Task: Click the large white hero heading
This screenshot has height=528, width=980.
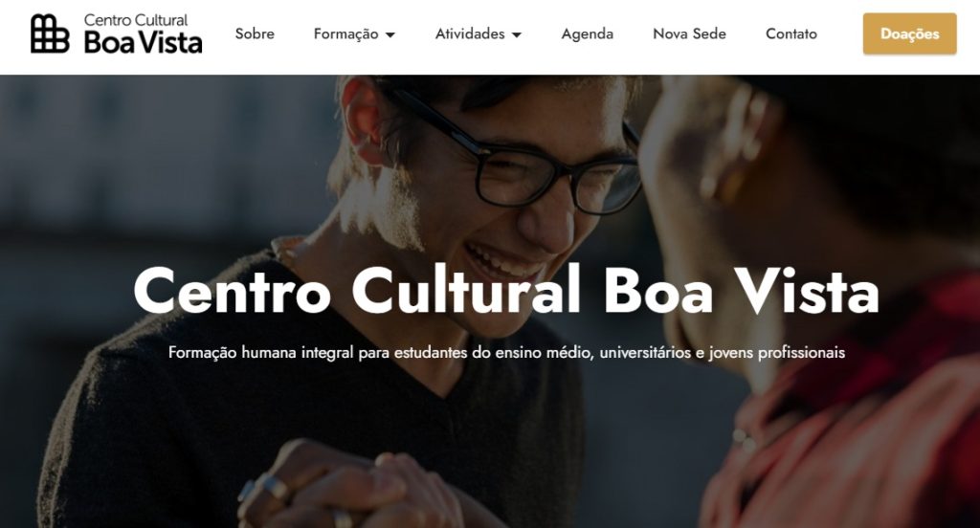Action: tap(506, 291)
